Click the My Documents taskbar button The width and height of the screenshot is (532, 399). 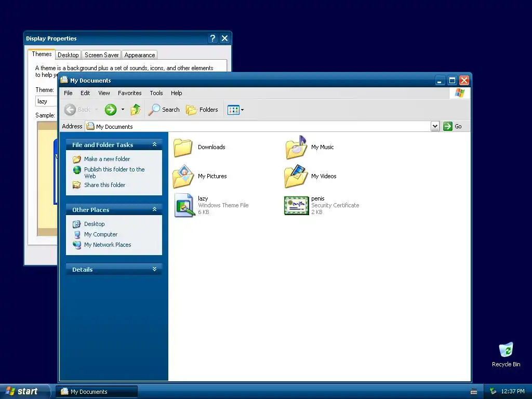(x=97, y=392)
